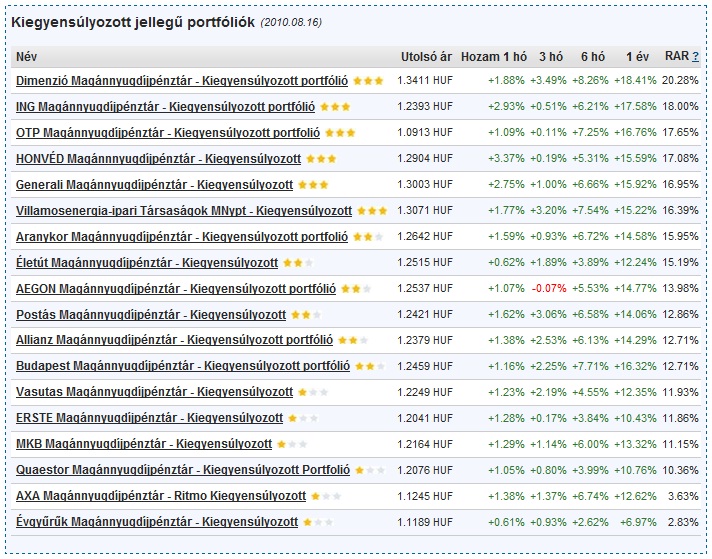Screen dimensions: 712x559
Task: Click the two-star rating beside Életút fund
Action: click(x=298, y=262)
